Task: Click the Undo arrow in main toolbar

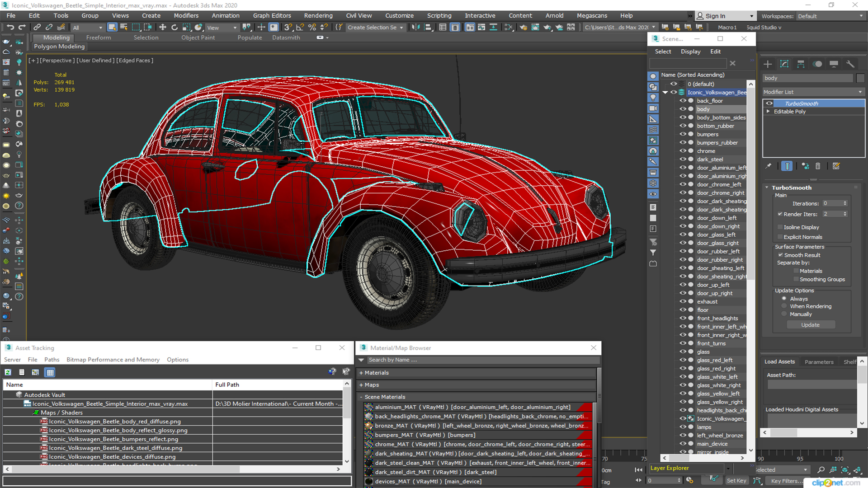Action: (x=10, y=28)
